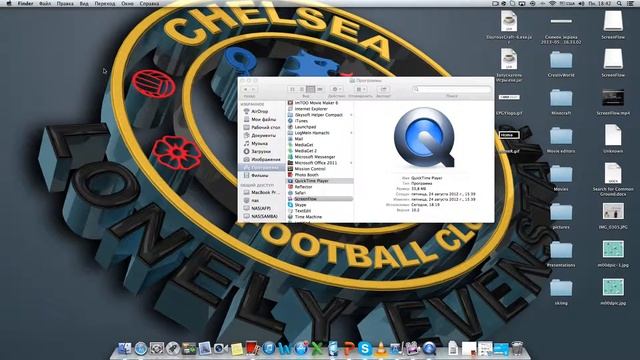Go back in the Finder window toolbar

click(246, 89)
